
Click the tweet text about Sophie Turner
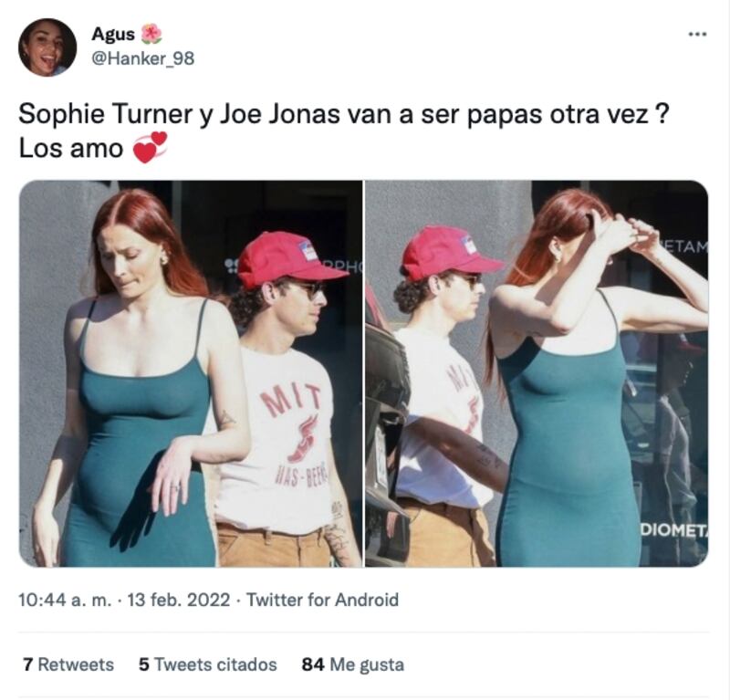pos(344,115)
